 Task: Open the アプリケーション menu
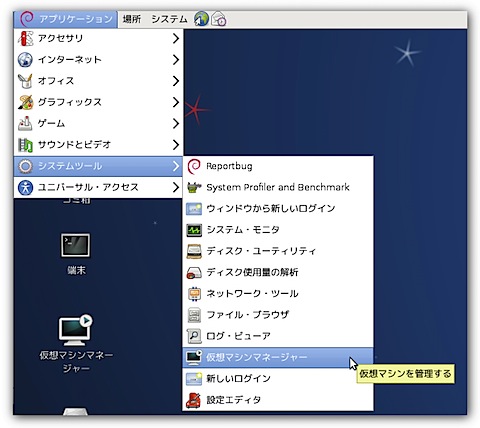(x=66, y=19)
